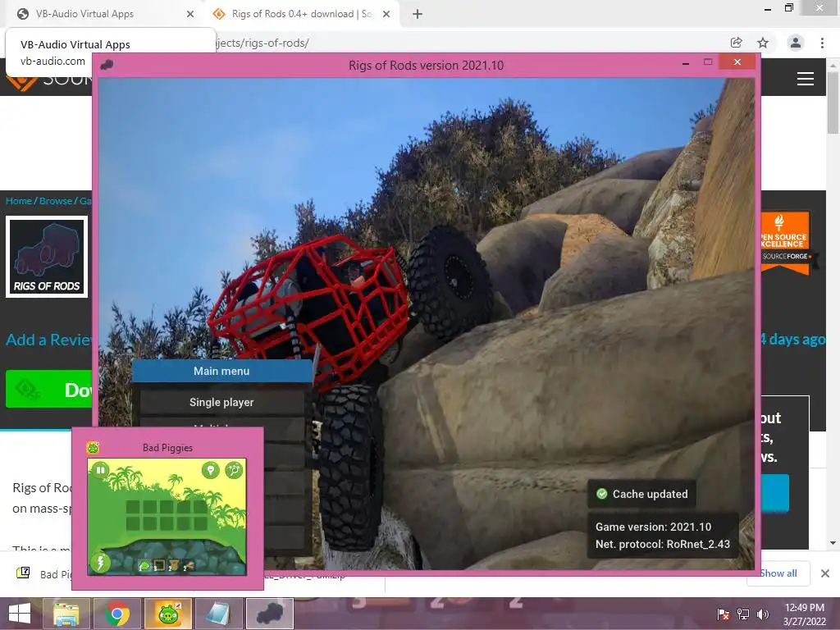
Task: Click the Rigs of Rods project logo
Action: tap(47, 256)
